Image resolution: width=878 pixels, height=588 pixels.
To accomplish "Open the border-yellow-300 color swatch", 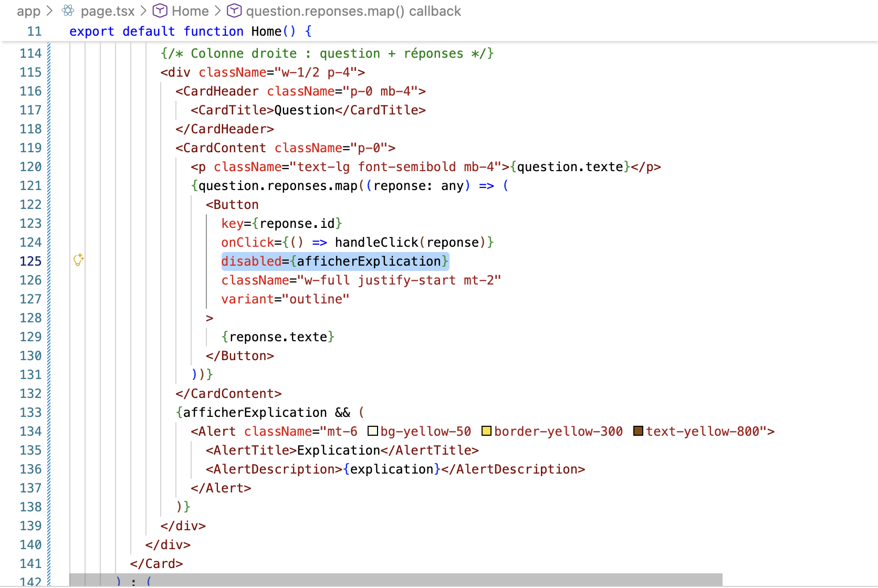I will click(486, 431).
